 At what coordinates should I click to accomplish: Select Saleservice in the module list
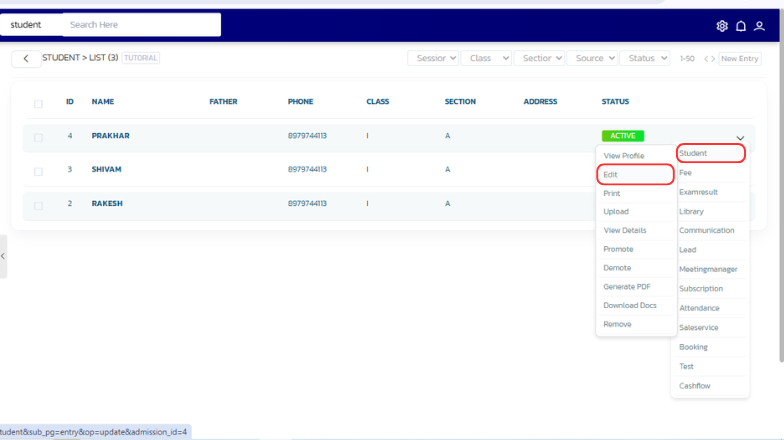[698, 328]
